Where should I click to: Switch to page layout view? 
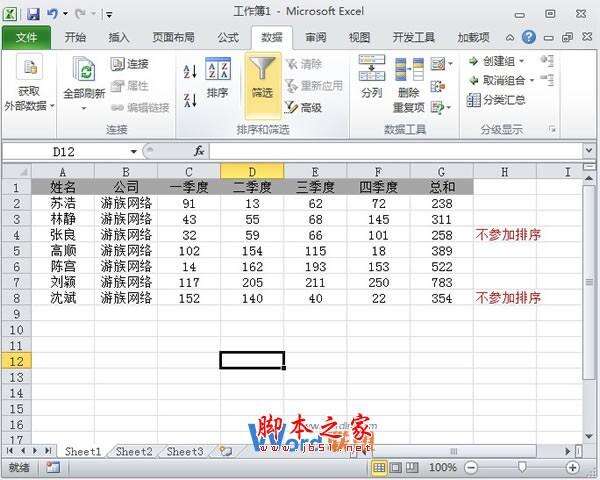(396, 467)
